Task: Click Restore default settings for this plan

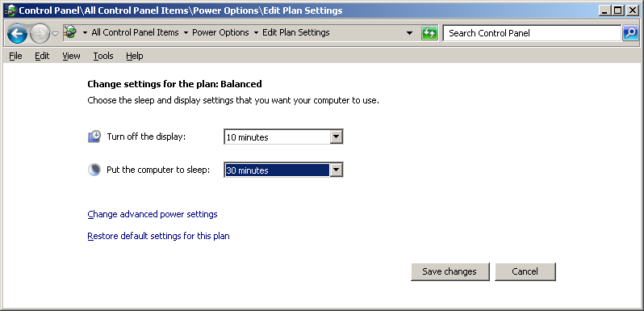Action: click(158, 236)
